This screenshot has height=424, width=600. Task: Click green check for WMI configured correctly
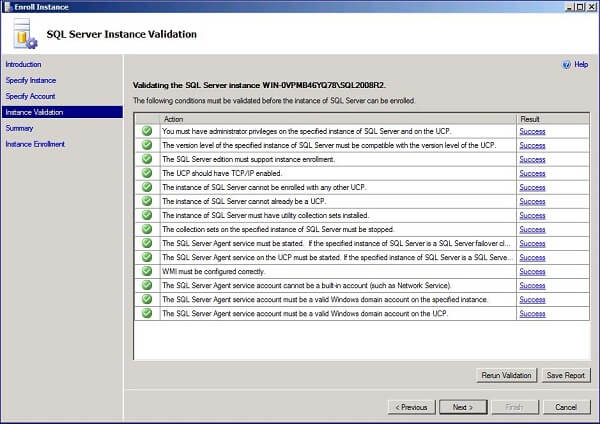click(147, 271)
